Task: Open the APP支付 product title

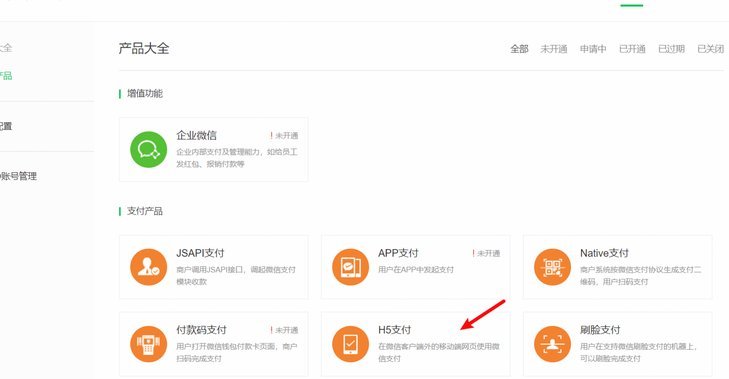Action: 398,253
